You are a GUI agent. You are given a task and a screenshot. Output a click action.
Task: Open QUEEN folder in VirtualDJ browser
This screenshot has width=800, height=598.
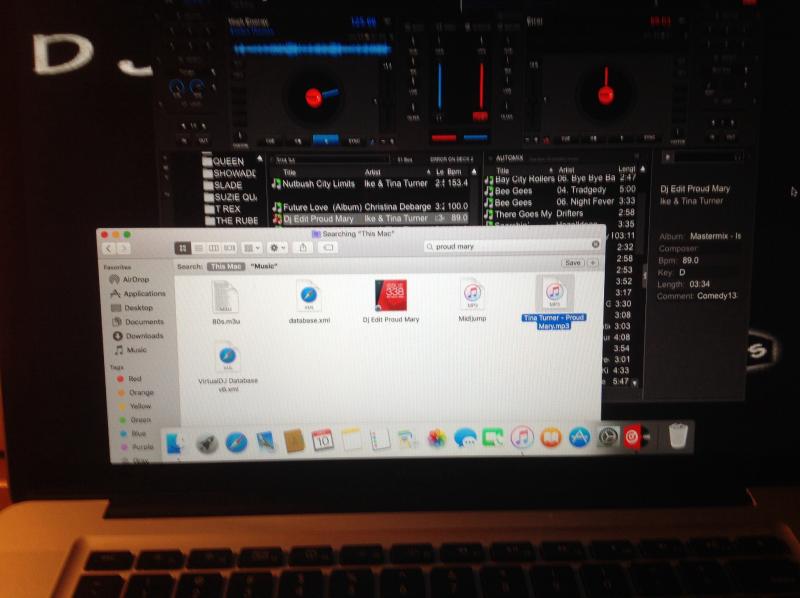[224, 161]
